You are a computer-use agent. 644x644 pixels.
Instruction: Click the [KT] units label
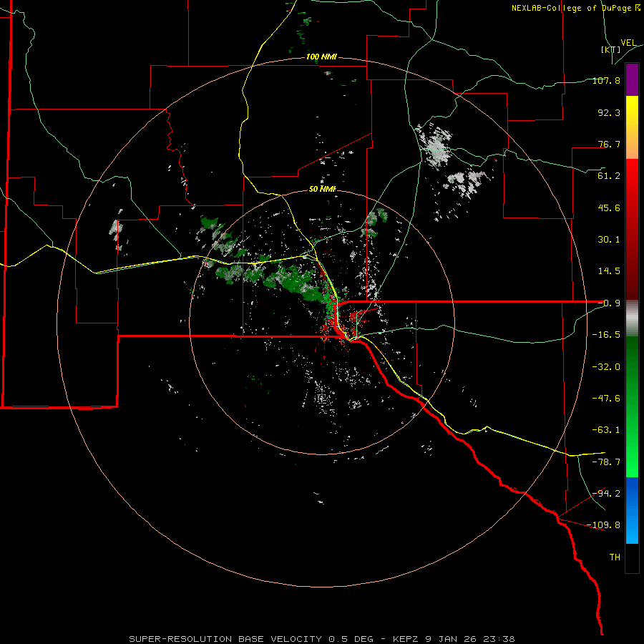tap(610, 49)
